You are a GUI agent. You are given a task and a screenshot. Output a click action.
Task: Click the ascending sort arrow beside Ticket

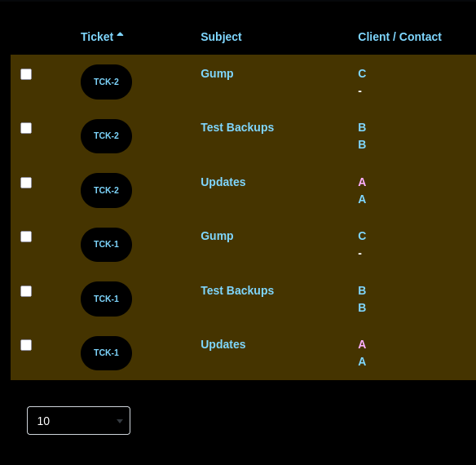(x=120, y=34)
